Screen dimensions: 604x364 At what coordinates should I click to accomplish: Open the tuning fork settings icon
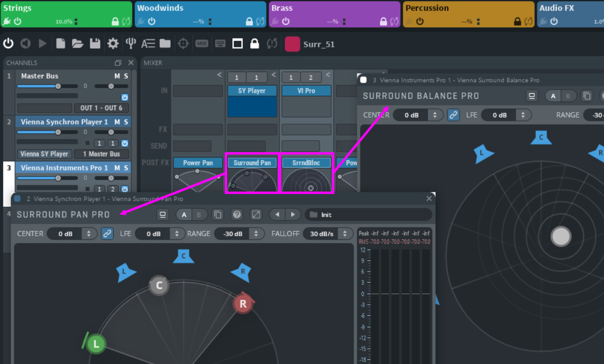tap(131, 44)
